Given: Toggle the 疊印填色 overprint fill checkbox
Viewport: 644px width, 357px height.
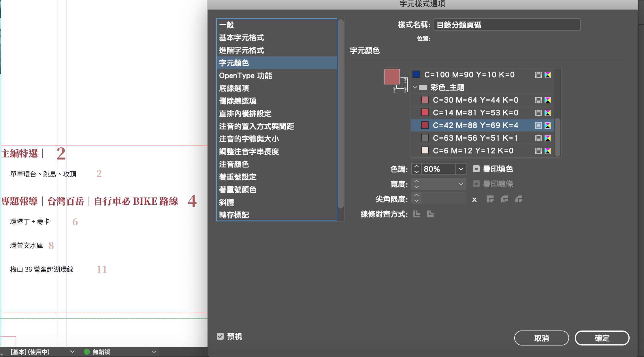Looking at the screenshot, I should pos(476,169).
